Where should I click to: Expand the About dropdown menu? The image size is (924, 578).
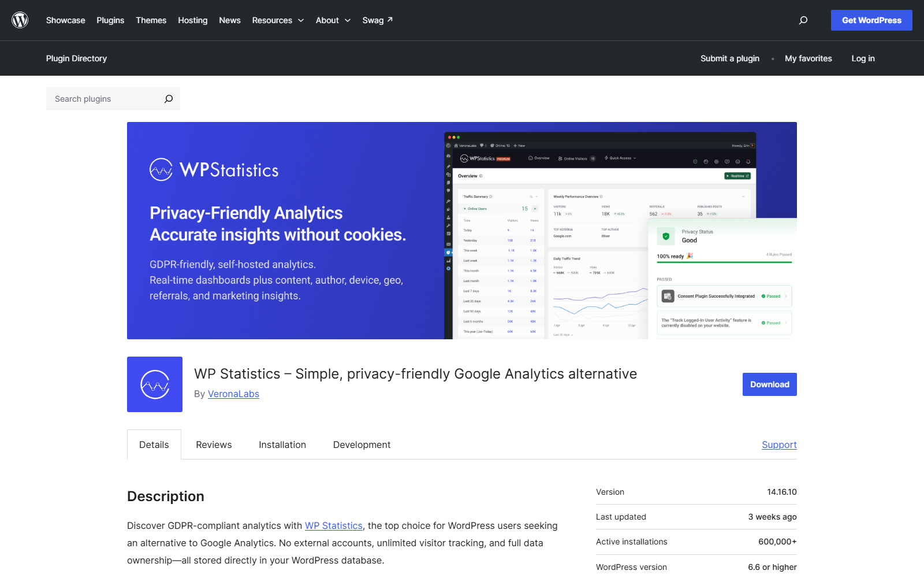pyautogui.click(x=333, y=20)
